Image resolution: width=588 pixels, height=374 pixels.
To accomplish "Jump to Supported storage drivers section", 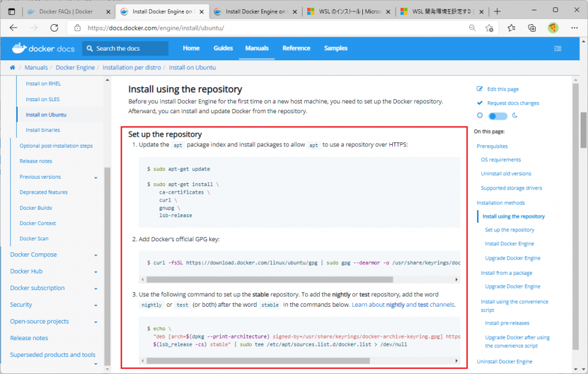I will click(511, 188).
